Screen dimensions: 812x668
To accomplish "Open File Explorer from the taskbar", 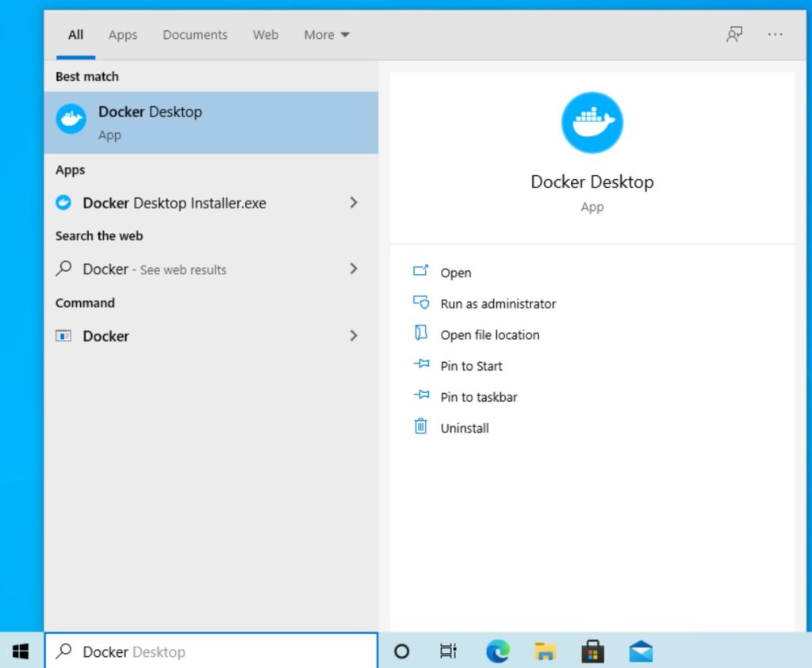I will click(x=545, y=651).
